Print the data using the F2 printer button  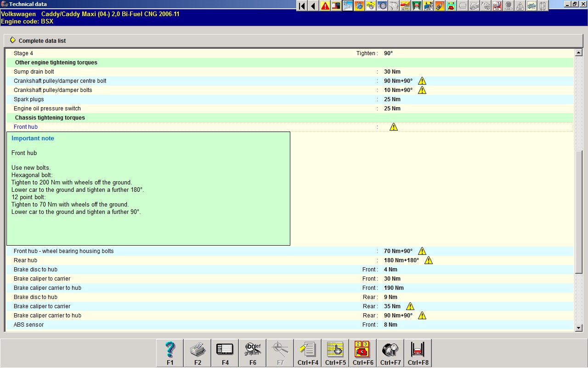tap(198, 353)
